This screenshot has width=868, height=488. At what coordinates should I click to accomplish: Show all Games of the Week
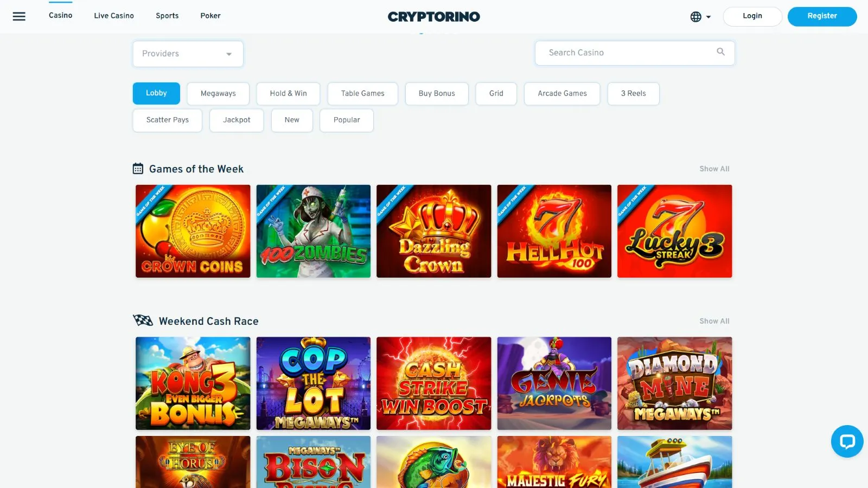pyautogui.click(x=714, y=169)
